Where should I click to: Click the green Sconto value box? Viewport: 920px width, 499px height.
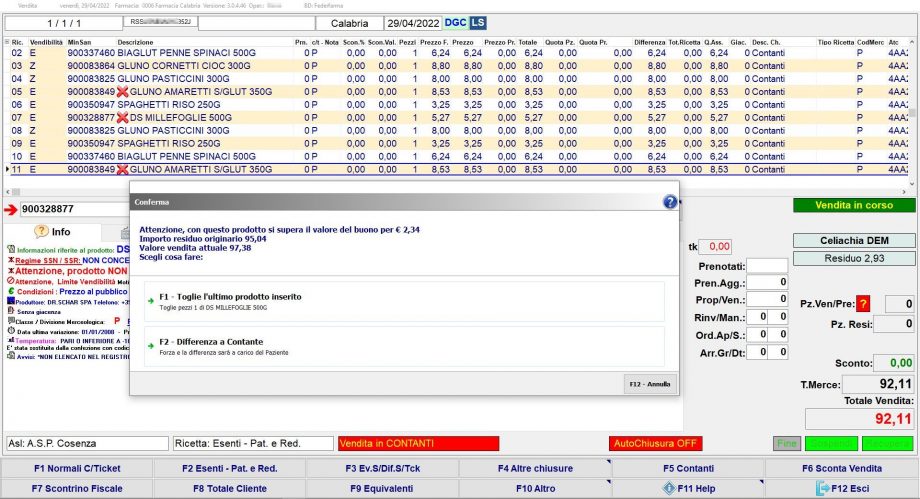892,363
